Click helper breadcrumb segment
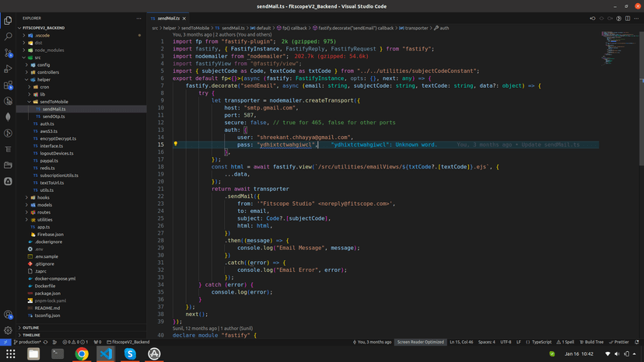The height and width of the screenshot is (362, 644). 170,28
